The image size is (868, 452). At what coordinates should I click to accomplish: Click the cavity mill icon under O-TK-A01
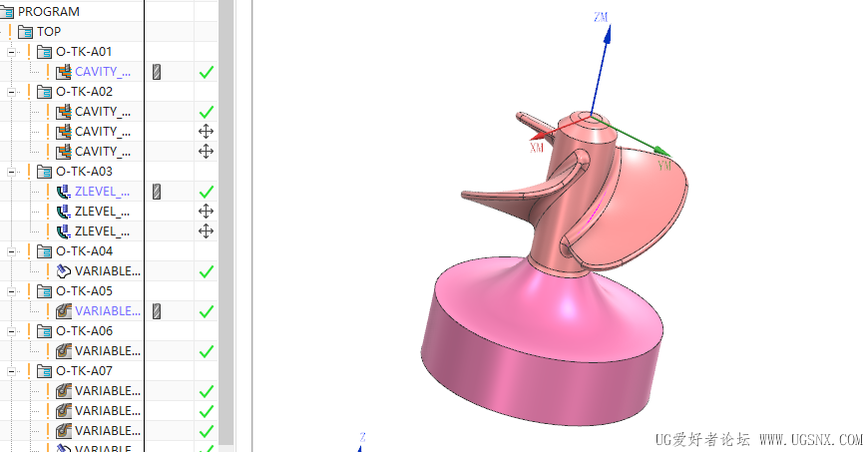point(64,72)
